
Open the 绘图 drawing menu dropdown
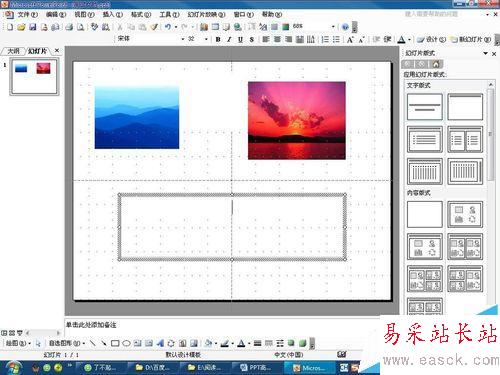tap(18, 343)
